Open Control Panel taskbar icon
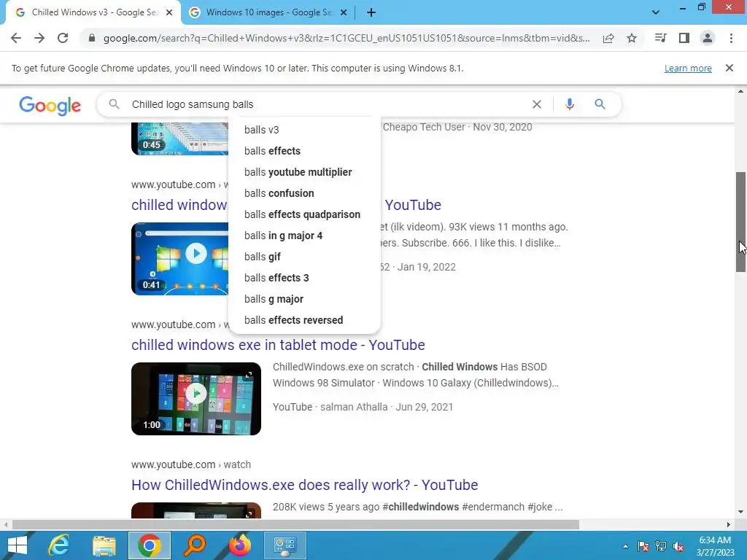Screen dimensions: 747x560 [285, 545]
